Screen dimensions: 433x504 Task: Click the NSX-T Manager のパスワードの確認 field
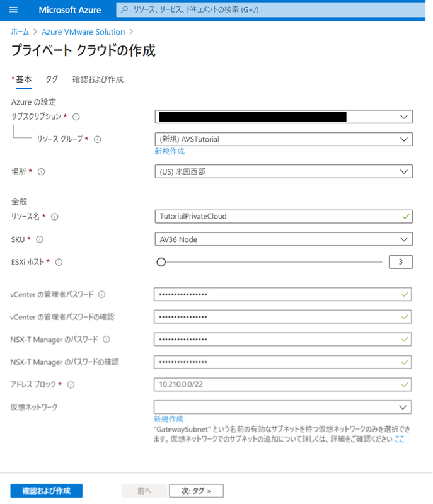click(283, 362)
